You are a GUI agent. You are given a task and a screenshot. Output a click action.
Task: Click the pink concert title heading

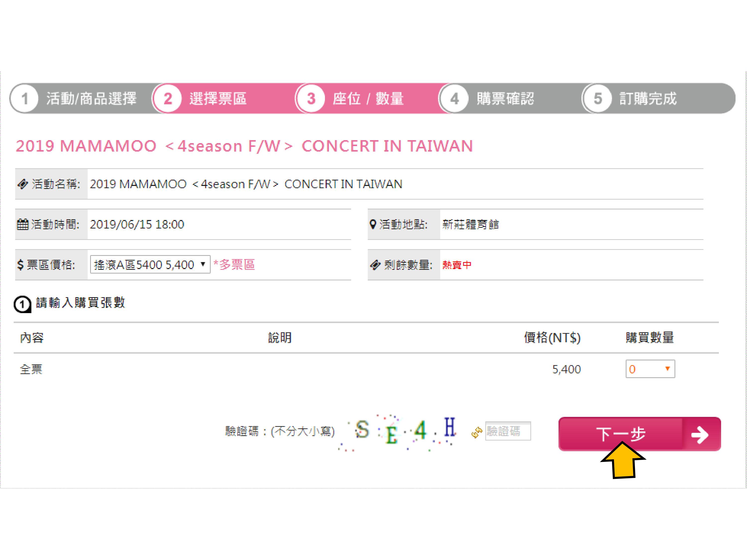[x=244, y=146]
